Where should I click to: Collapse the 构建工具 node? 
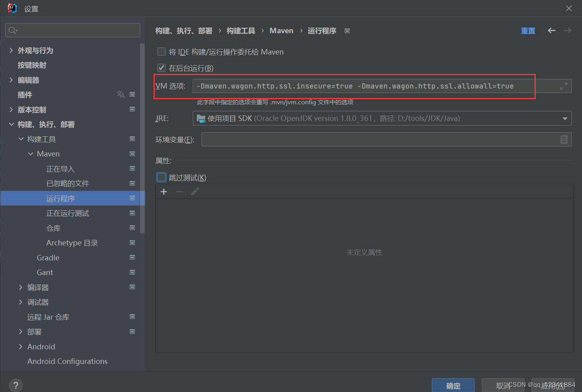click(21, 139)
